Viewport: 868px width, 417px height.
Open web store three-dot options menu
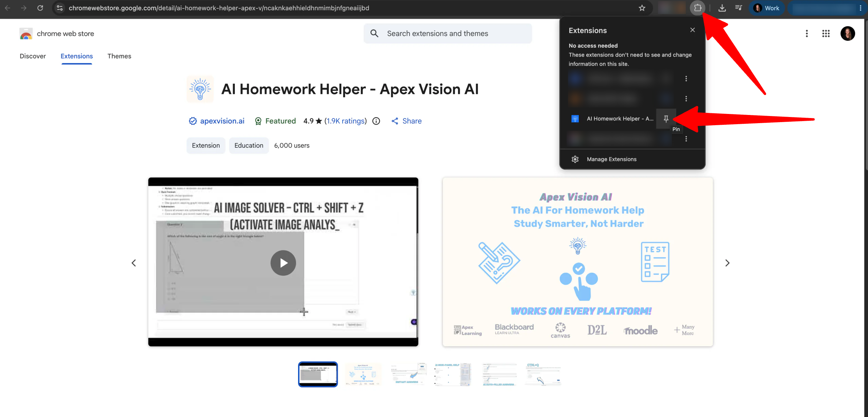coord(806,33)
